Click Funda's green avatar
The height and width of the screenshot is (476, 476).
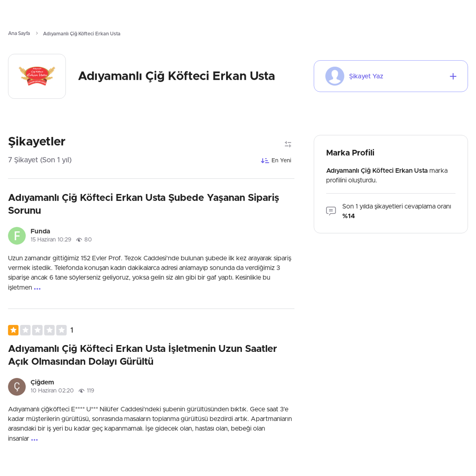click(17, 236)
